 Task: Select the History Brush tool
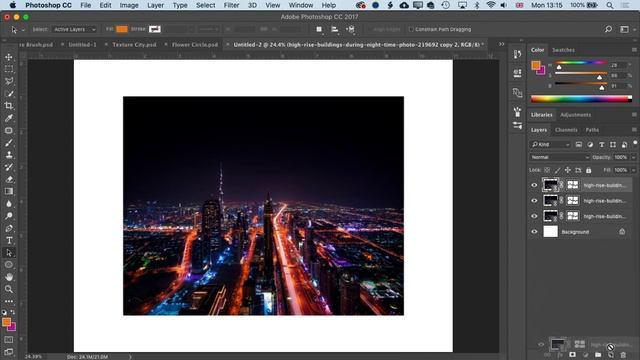pos(9,167)
